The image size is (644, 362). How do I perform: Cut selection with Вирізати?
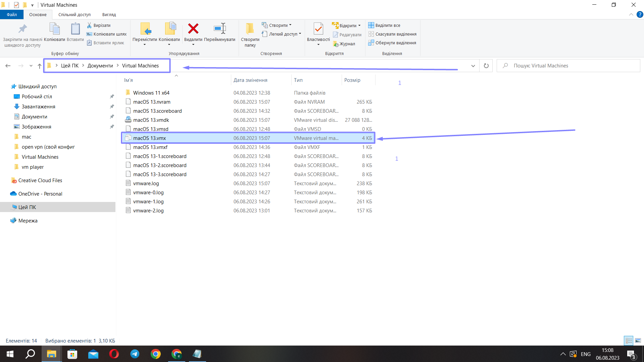(99, 25)
